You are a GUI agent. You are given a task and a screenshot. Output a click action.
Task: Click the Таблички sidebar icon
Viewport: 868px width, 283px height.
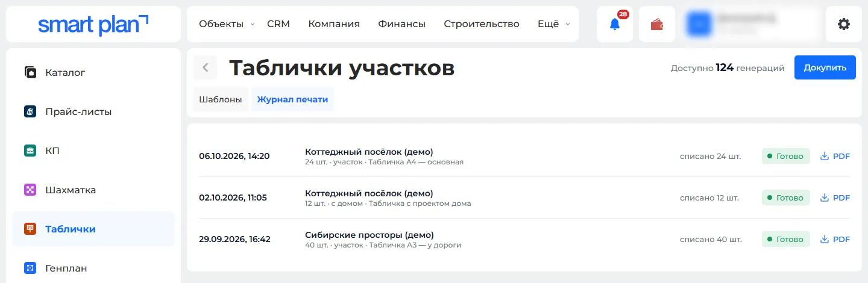(31, 229)
